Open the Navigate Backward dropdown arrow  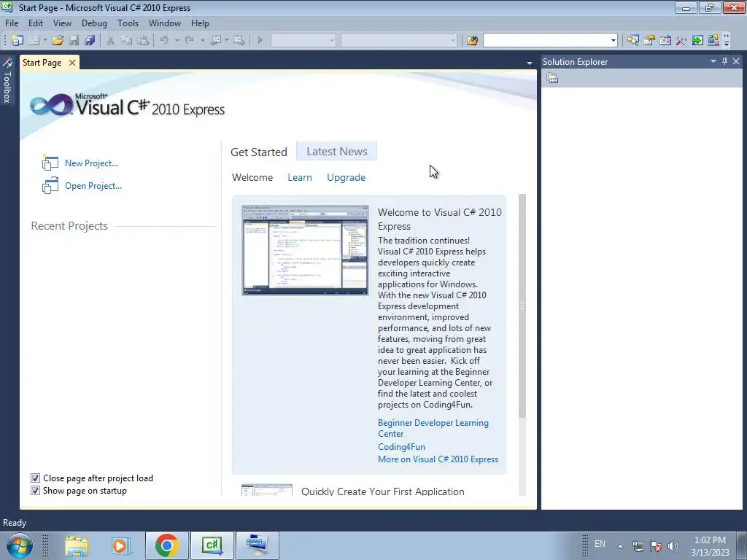pos(227,41)
